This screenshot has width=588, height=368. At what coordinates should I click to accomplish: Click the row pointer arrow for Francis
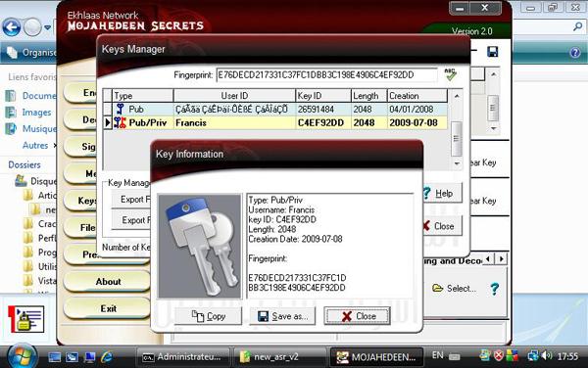107,122
